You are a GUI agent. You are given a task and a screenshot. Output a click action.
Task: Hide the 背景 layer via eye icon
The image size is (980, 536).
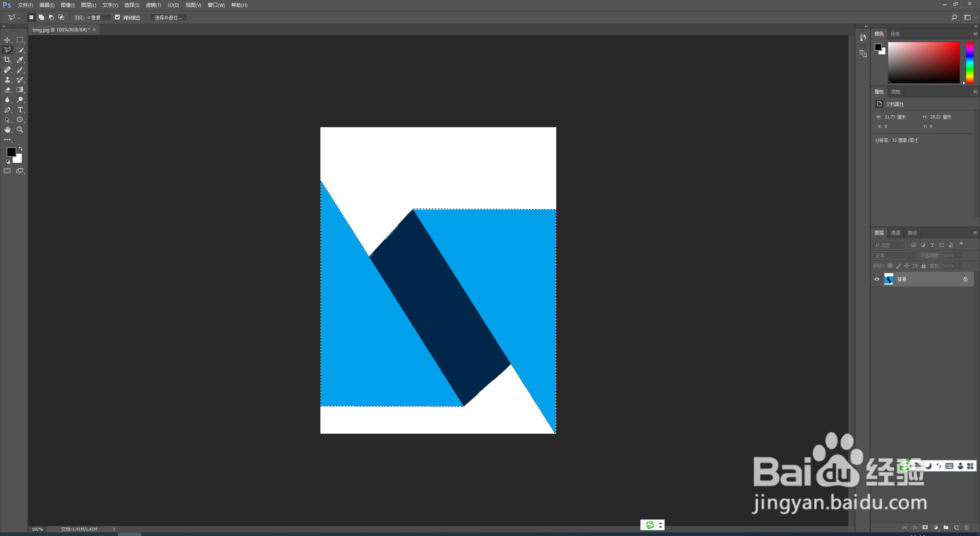click(877, 279)
